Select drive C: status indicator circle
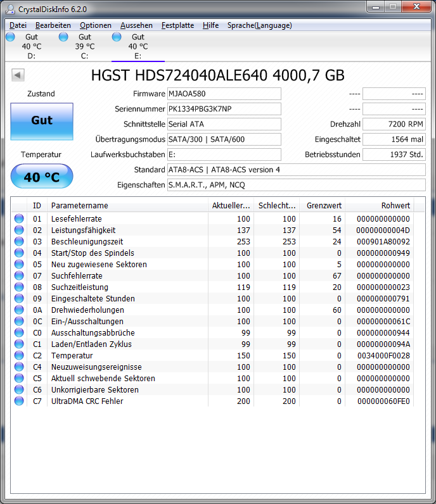Image resolution: width=436 pixels, height=504 pixels. point(63,37)
